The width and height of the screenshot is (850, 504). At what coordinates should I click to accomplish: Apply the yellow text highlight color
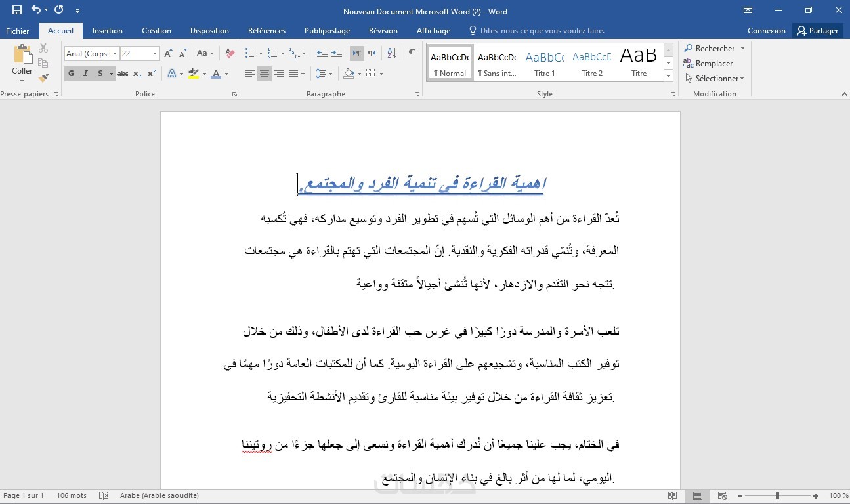193,73
